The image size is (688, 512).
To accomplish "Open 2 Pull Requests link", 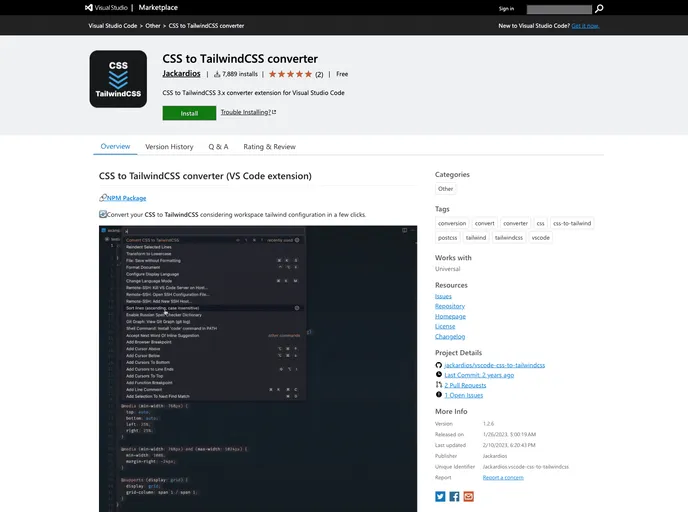I will tap(465, 385).
